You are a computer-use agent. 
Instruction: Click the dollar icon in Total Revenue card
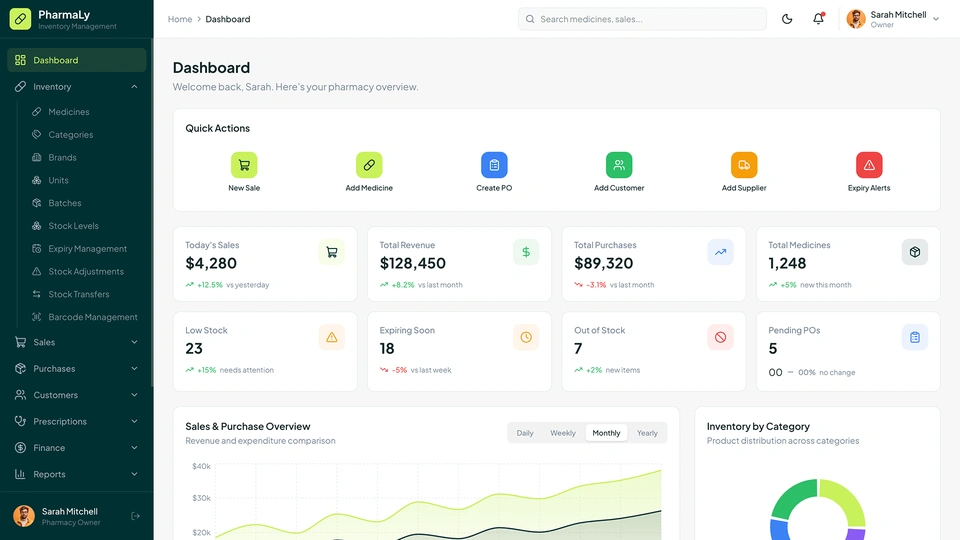point(526,252)
